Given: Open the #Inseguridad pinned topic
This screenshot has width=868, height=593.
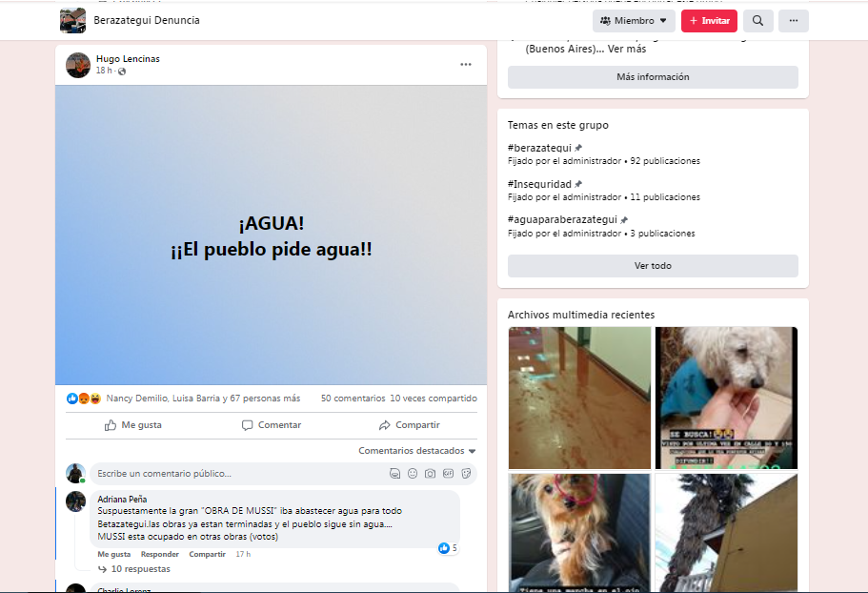Looking at the screenshot, I should (539, 184).
